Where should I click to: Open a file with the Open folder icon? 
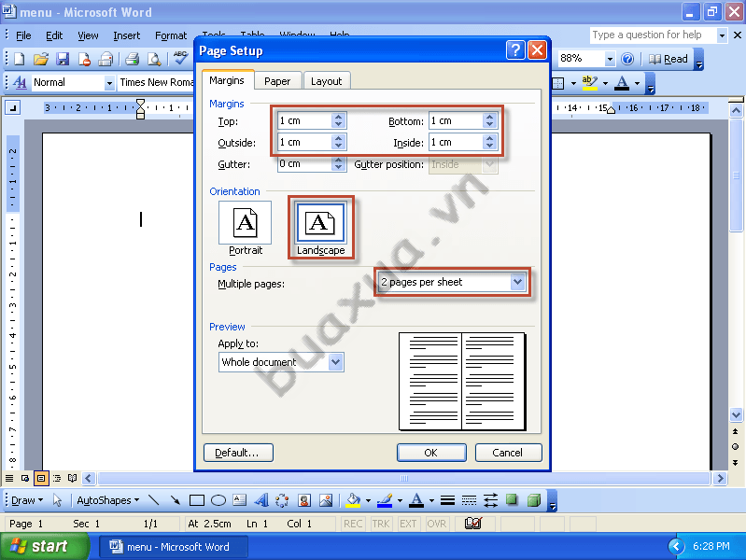click(x=41, y=59)
